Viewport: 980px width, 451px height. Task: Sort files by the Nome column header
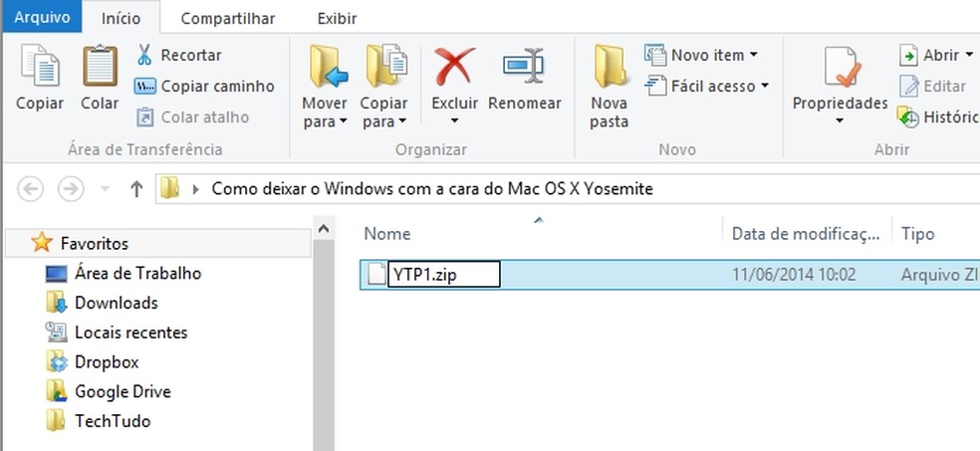point(387,233)
